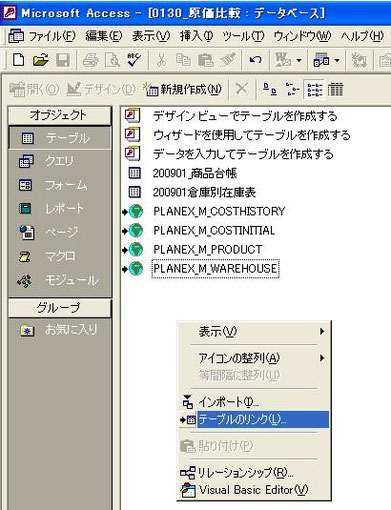
Task: Open the Analyze dropdown arrow
Action: (x=337, y=61)
